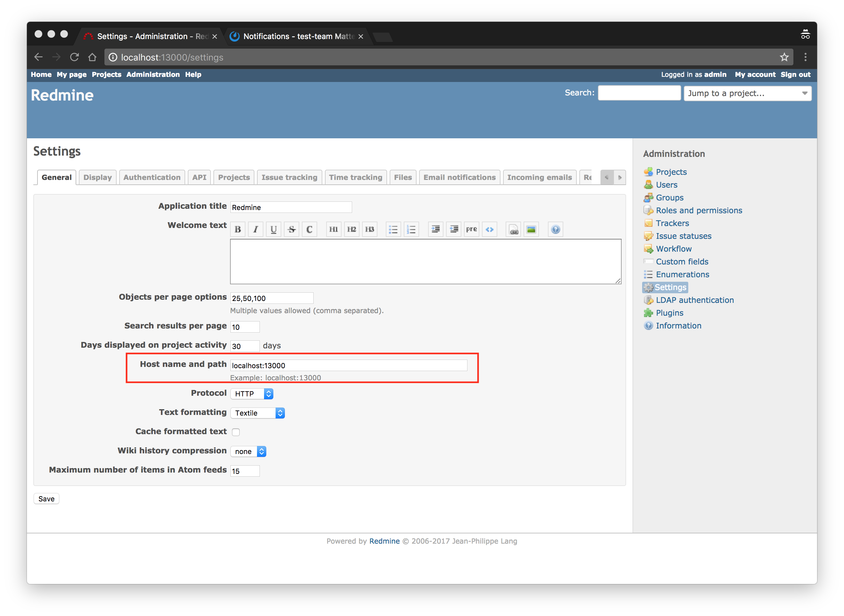The image size is (844, 616).
Task: Insert unordered list via toolbar icon
Action: (x=393, y=229)
